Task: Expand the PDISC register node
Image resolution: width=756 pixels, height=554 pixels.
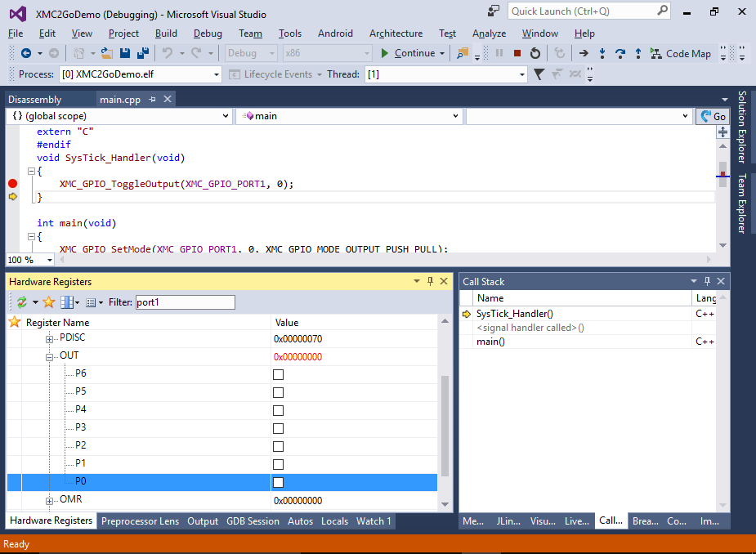Action: 49,339
